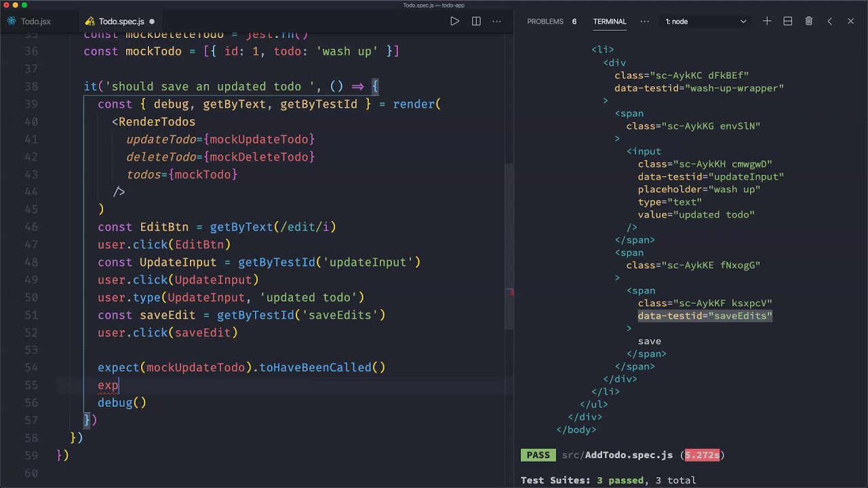The width and height of the screenshot is (868, 488).
Task: Split the terminal panel
Action: click(788, 21)
